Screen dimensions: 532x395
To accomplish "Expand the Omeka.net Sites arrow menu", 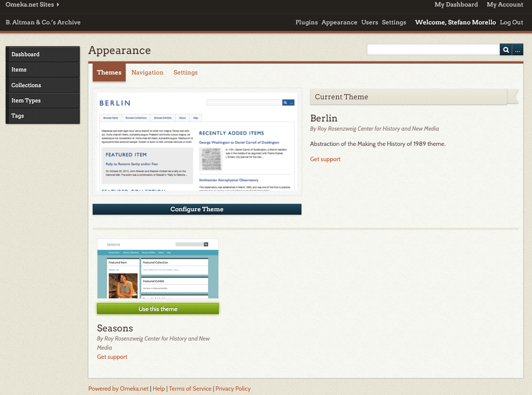I will [x=32, y=4].
